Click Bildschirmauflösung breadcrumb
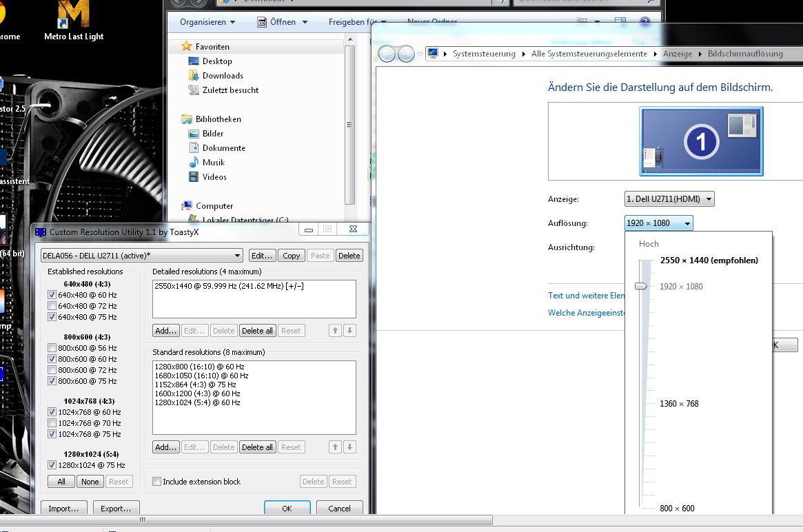 (x=745, y=54)
